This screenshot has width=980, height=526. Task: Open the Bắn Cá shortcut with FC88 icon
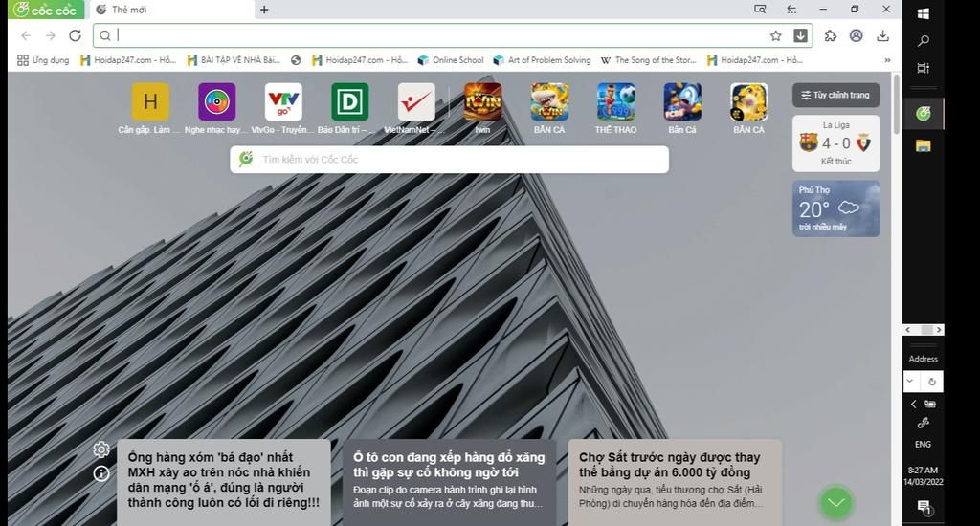coord(681,109)
